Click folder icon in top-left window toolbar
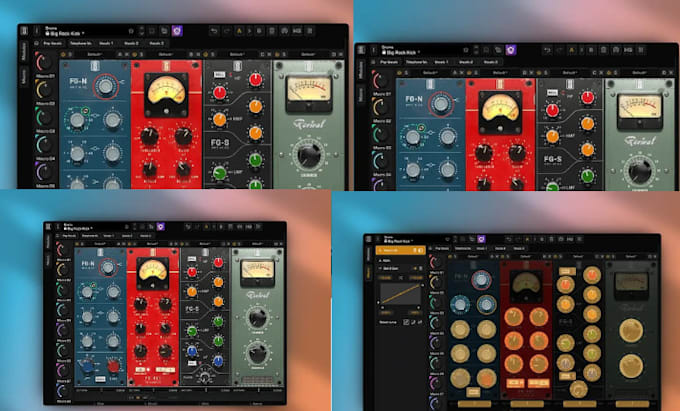 pos(164,31)
